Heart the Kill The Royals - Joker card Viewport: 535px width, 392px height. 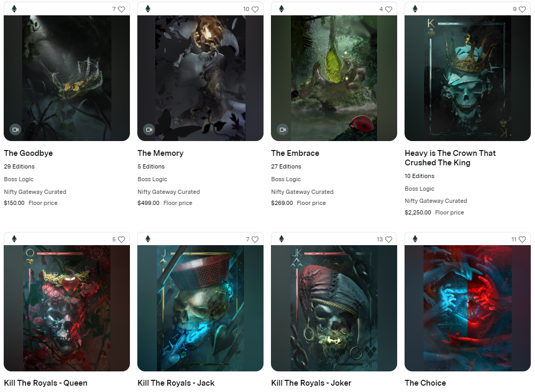pos(388,239)
